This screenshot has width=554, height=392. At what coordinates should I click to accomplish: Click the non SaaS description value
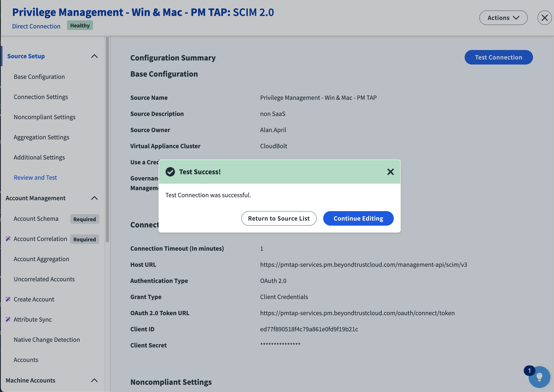(x=272, y=114)
